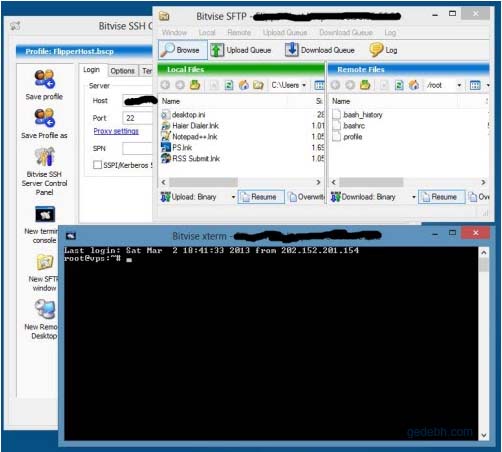Expand Download: Binary mode dropdown
The height and width of the screenshot is (452, 502).
tap(414, 197)
